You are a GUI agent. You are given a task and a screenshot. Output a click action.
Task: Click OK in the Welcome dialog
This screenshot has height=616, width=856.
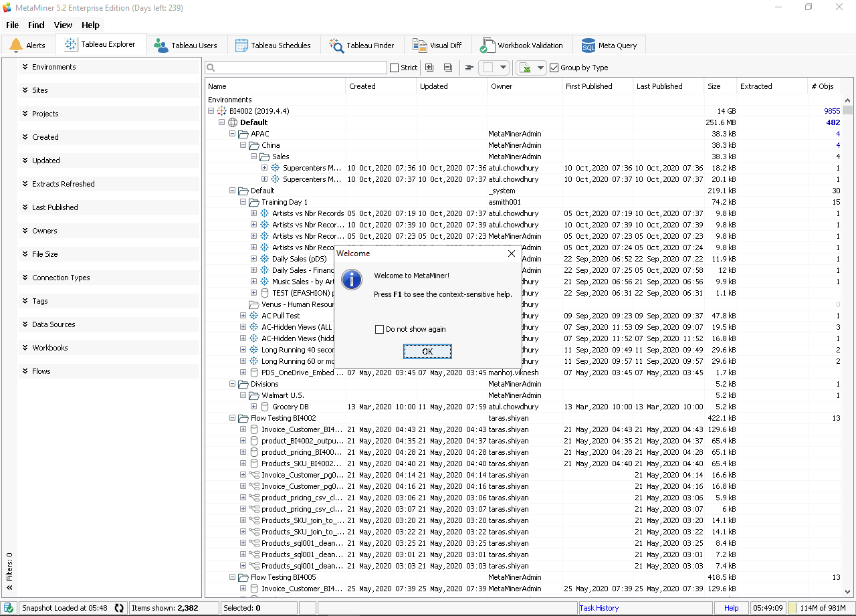(427, 352)
